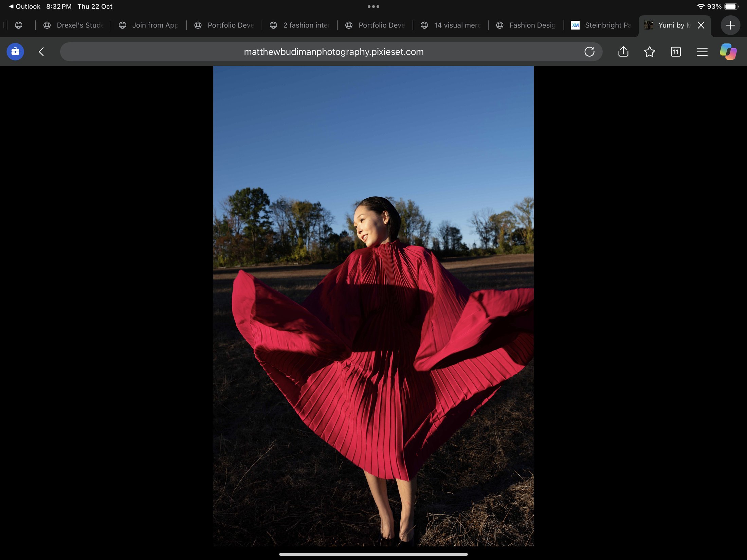The height and width of the screenshot is (560, 747).
Task: Tap the battery indicator in status bar
Action: (731, 6)
